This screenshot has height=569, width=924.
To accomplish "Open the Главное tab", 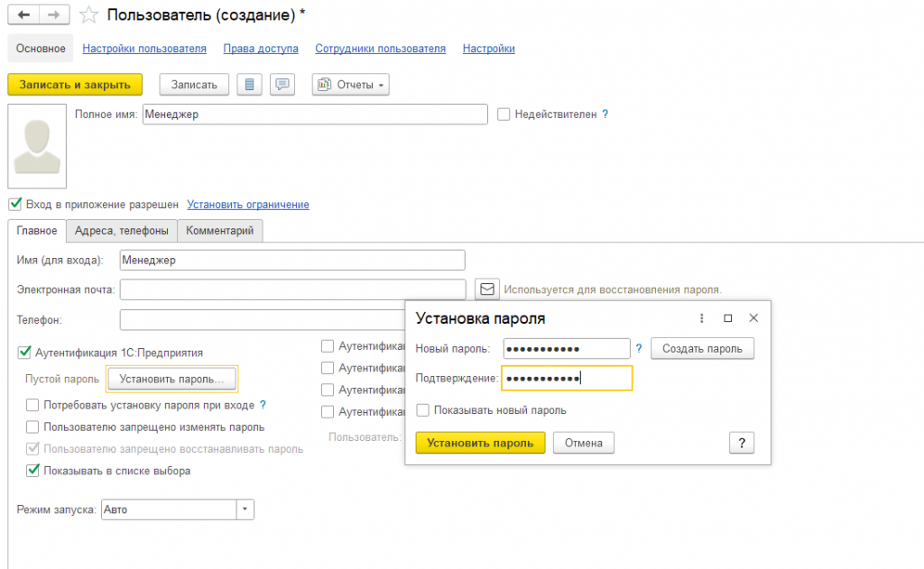I will 37,231.
